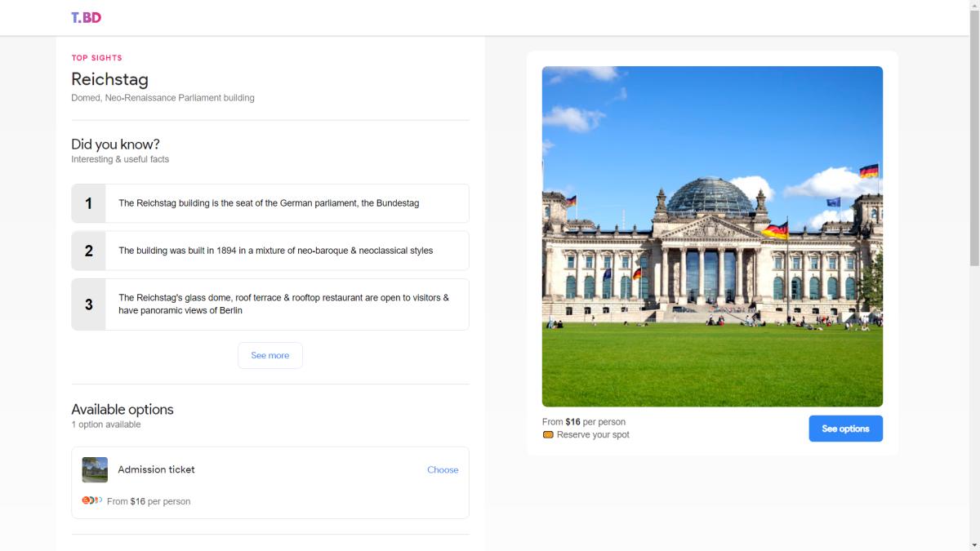Image resolution: width=980 pixels, height=551 pixels.
Task: Select the Admission ticket title text
Action: click(x=156, y=469)
